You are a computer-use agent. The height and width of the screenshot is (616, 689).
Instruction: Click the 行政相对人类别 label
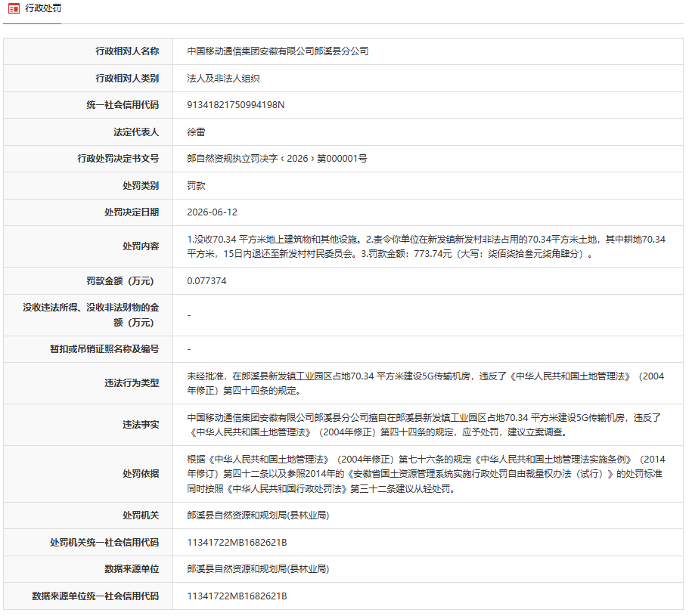click(127, 79)
